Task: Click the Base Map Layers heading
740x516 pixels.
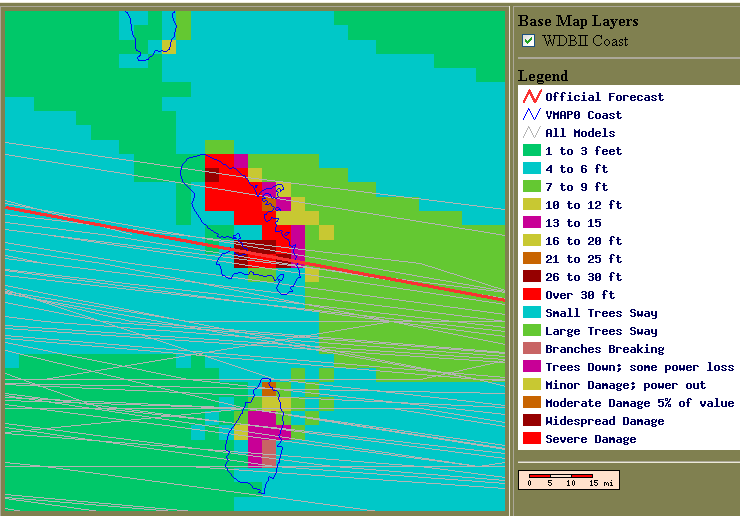Action: point(578,21)
